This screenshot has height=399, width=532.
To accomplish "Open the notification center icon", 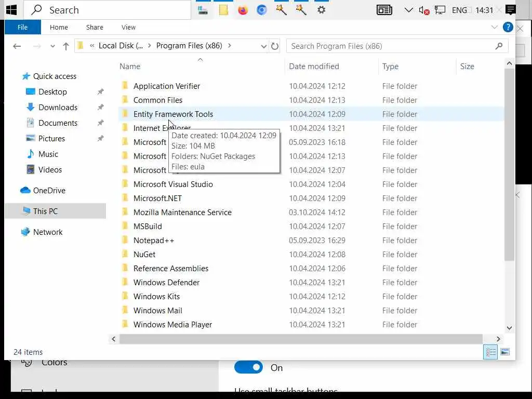I will point(510,10).
